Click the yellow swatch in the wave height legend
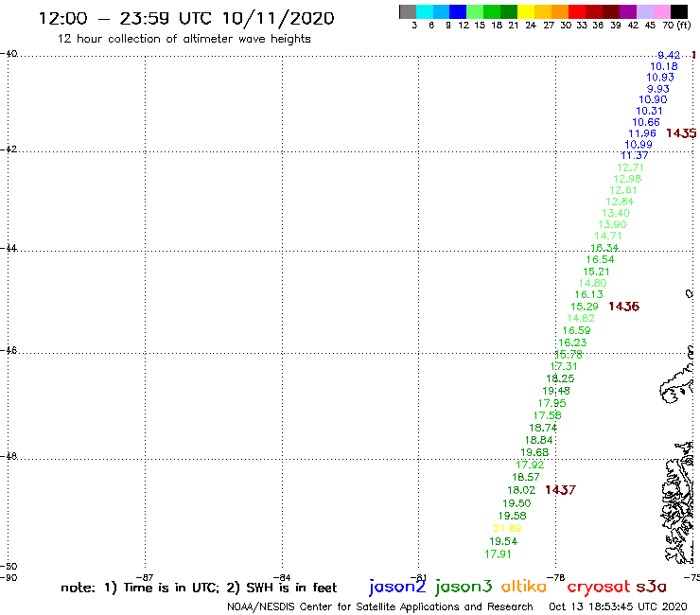This screenshot has height=615, width=700. point(526,11)
